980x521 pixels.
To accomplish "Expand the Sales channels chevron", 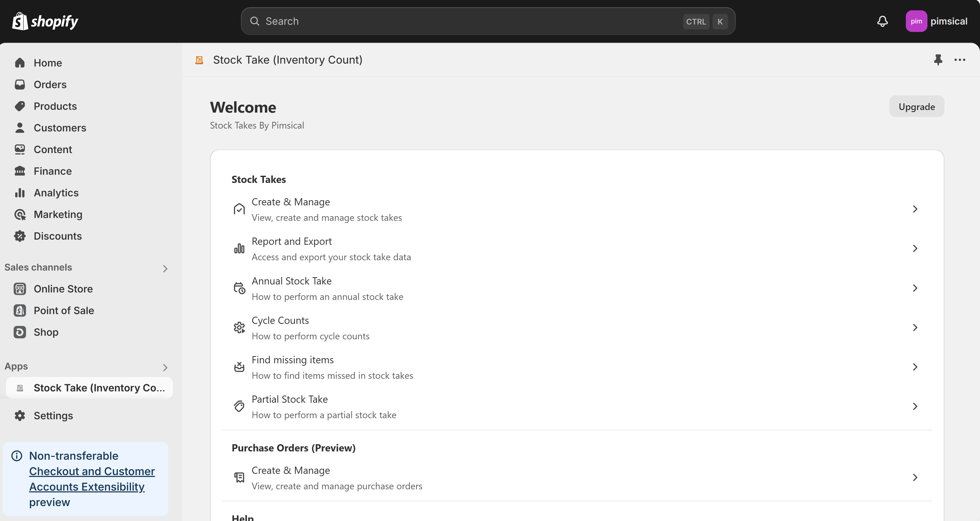I will click(x=165, y=268).
